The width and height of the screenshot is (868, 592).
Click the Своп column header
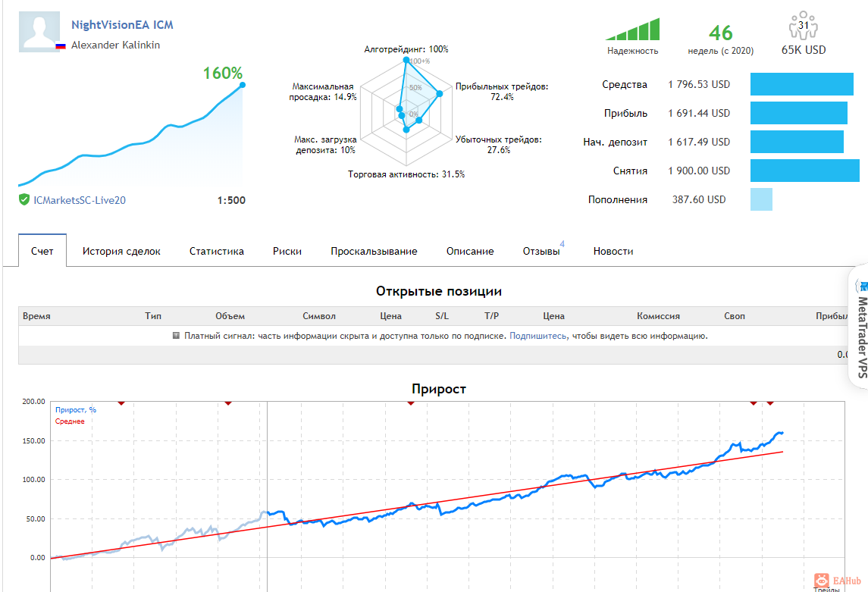pyautogui.click(x=735, y=316)
